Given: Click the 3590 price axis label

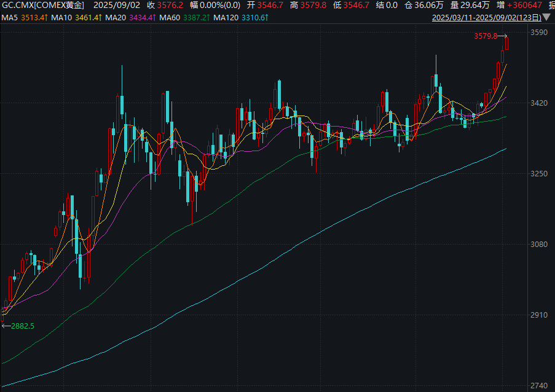Looking at the screenshot, I should point(538,33).
